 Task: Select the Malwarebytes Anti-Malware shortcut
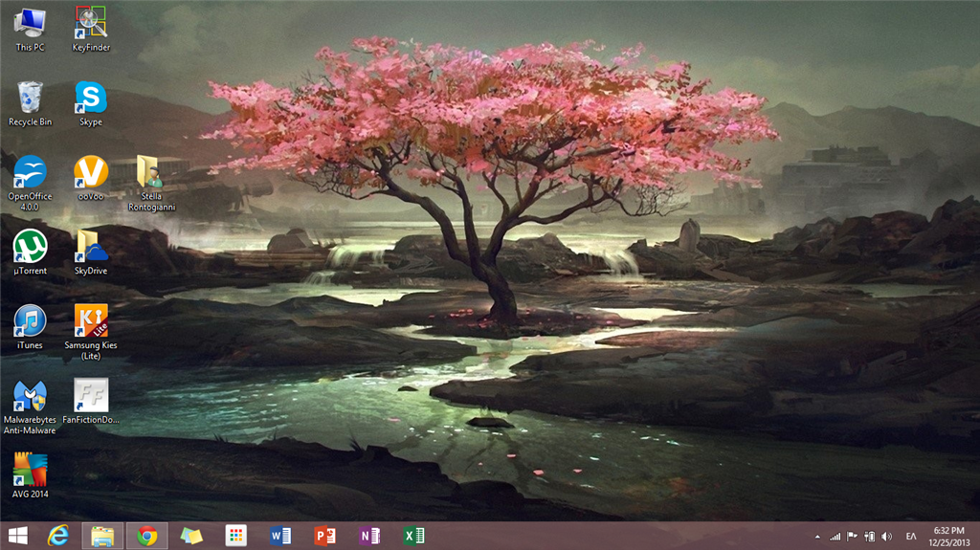coord(30,407)
